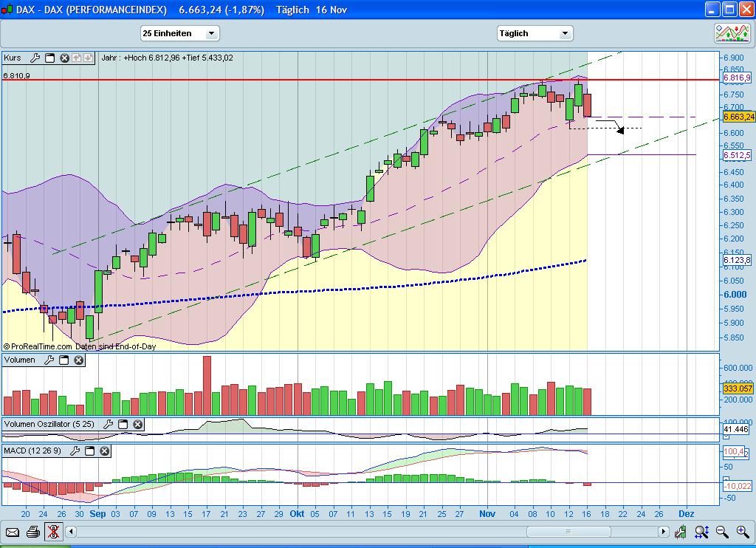Open Kurs panel settings wrench
756x548 pixels.
35,58
